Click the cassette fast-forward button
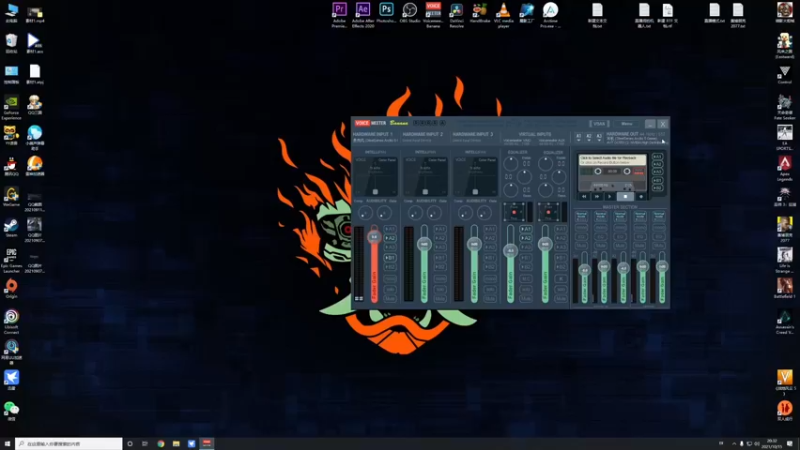Screen dimensions: 800x450 (x=596, y=196)
